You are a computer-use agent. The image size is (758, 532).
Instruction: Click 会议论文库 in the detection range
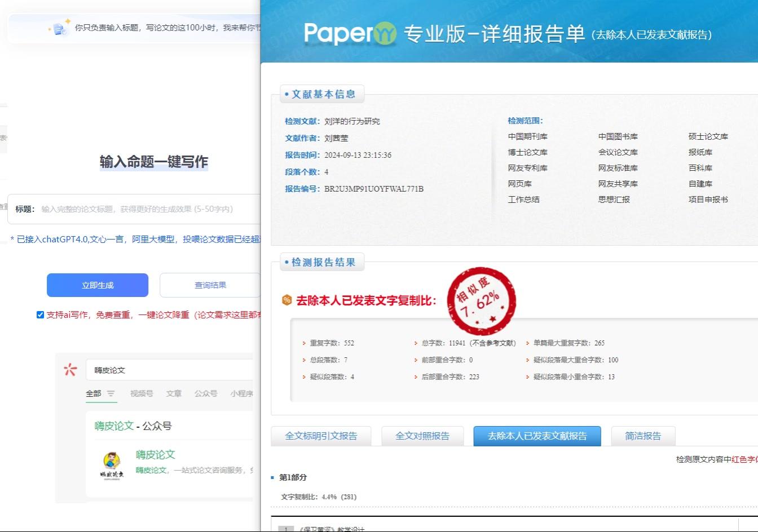[618, 152]
